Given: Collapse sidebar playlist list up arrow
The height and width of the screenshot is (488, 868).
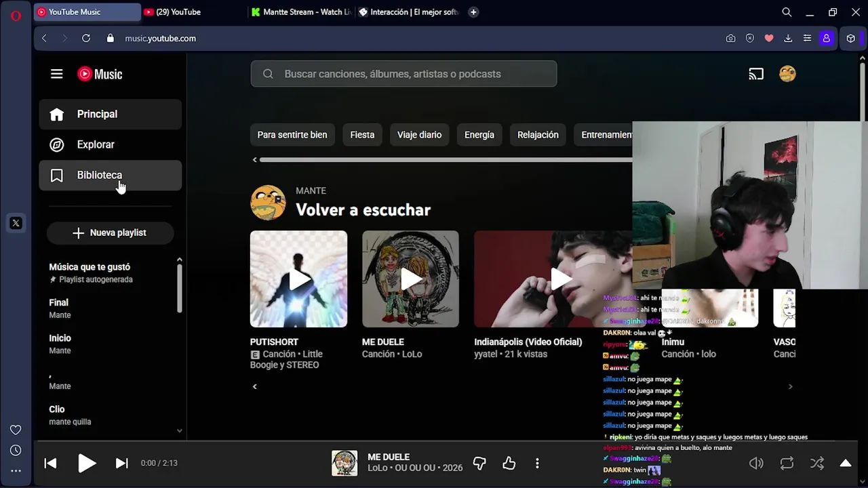Looking at the screenshot, I should pos(179,260).
